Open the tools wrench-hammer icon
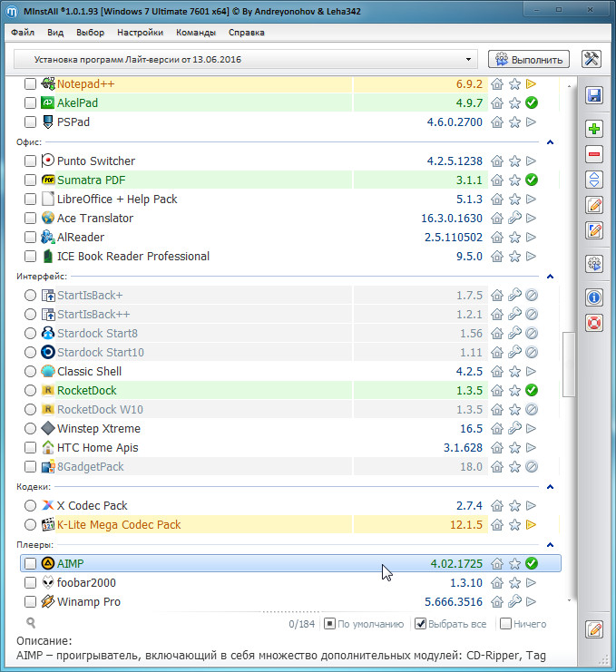This screenshot has width=616, height=672. (x=592, y=59)
